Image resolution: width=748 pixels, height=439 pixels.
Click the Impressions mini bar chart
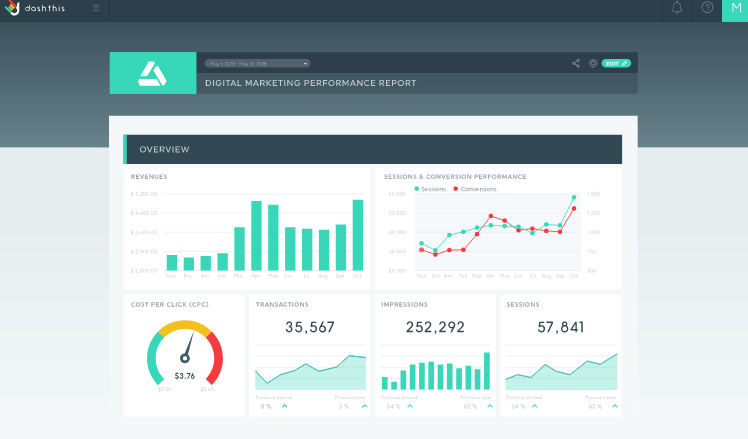(x=436, y=371)
